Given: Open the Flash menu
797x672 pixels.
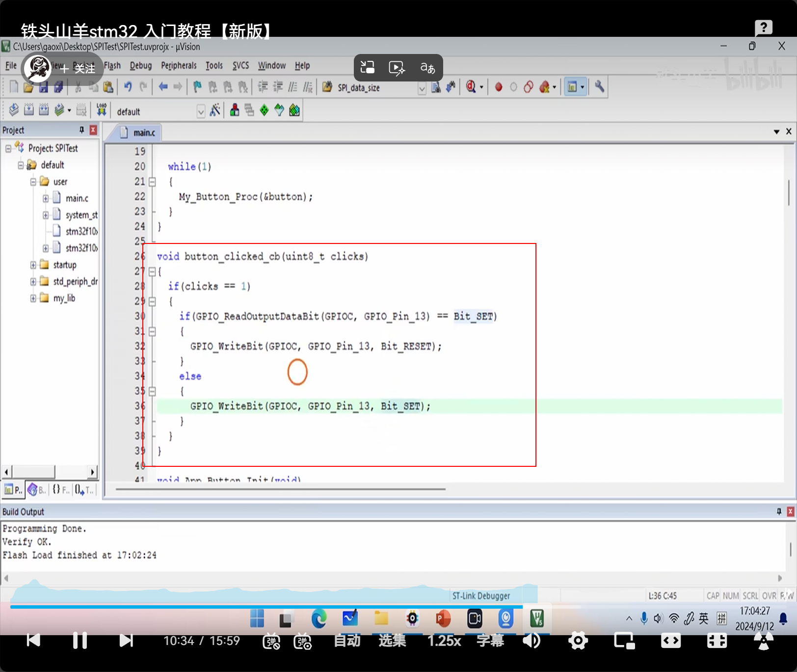Looking at the screenshot, I should point(112,65).
